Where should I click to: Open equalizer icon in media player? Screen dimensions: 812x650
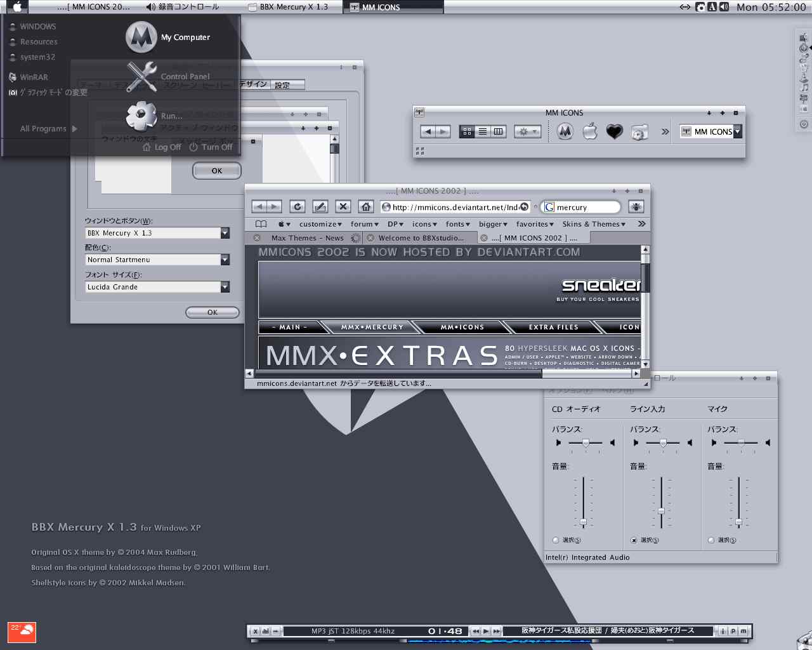click(265, 631)
